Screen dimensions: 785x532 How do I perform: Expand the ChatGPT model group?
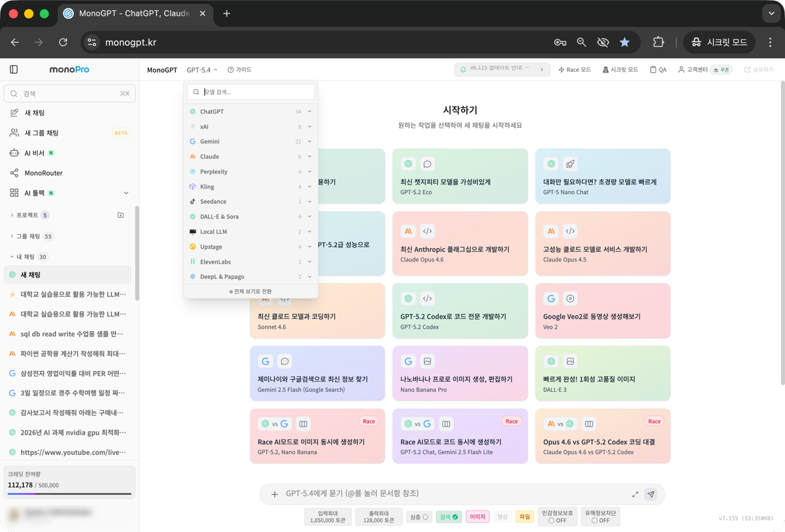[251, 112]
